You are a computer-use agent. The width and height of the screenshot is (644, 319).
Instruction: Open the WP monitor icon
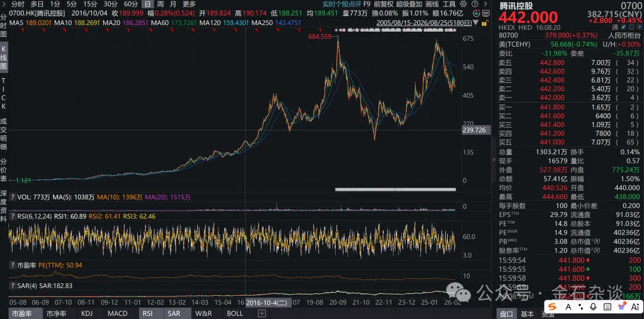(x=486, y=13)
